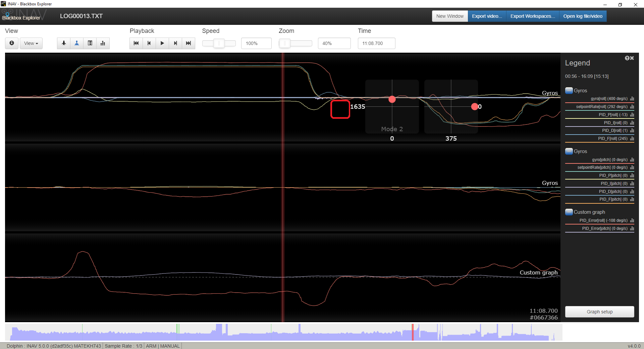Toggle the craft display icon
The image size is (644, 349).
point(64,43)
